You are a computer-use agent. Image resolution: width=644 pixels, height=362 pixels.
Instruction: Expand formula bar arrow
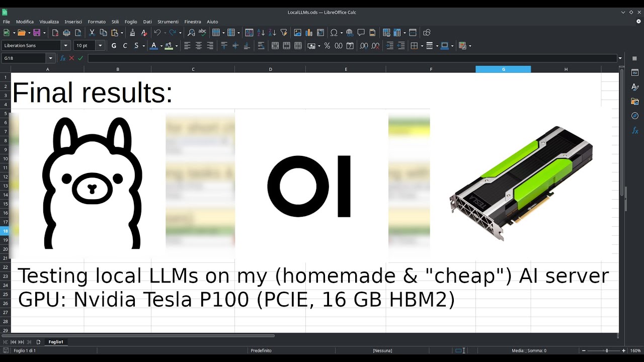coord(620,58)
